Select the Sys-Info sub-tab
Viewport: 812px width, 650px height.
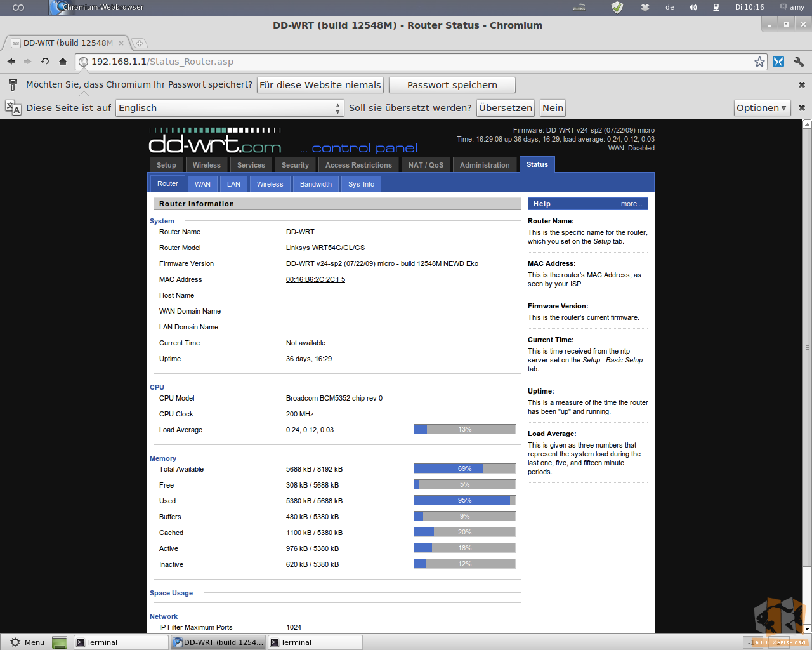[x=361, y=184]
